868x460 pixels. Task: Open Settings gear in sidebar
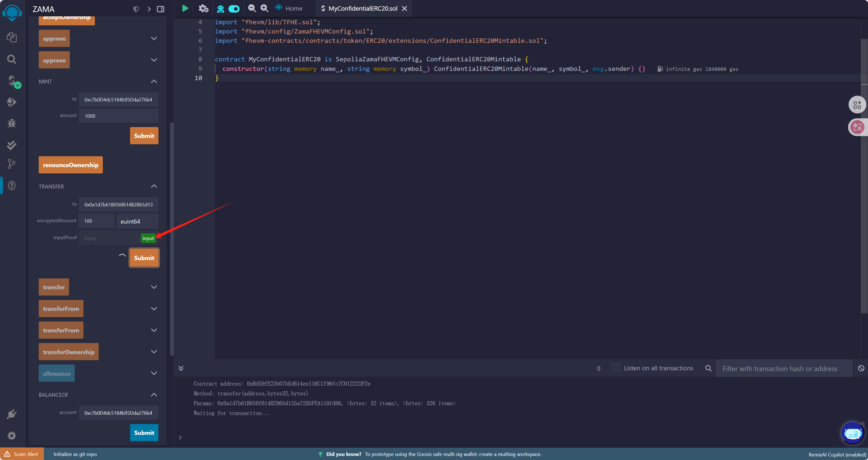pos(12,436)
